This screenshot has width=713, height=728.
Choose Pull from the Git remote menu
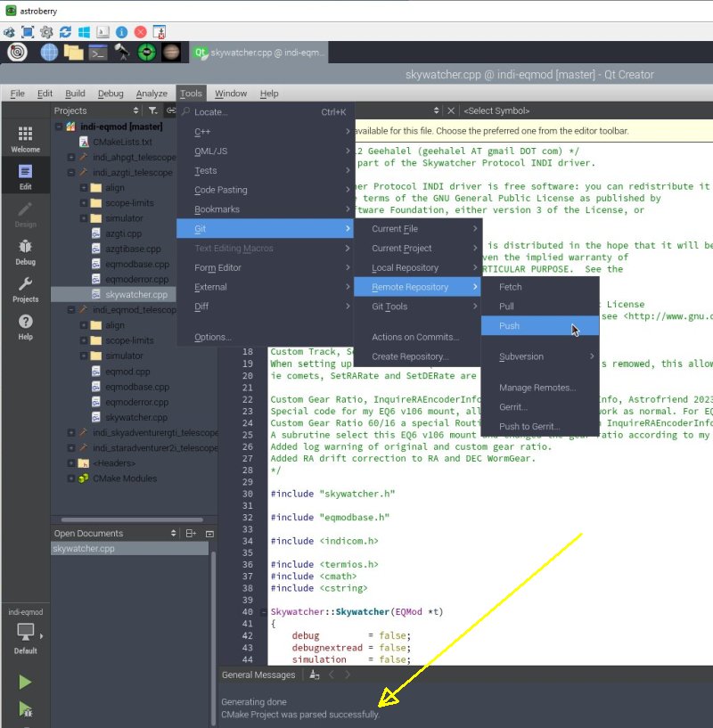(x=540, y=307)
